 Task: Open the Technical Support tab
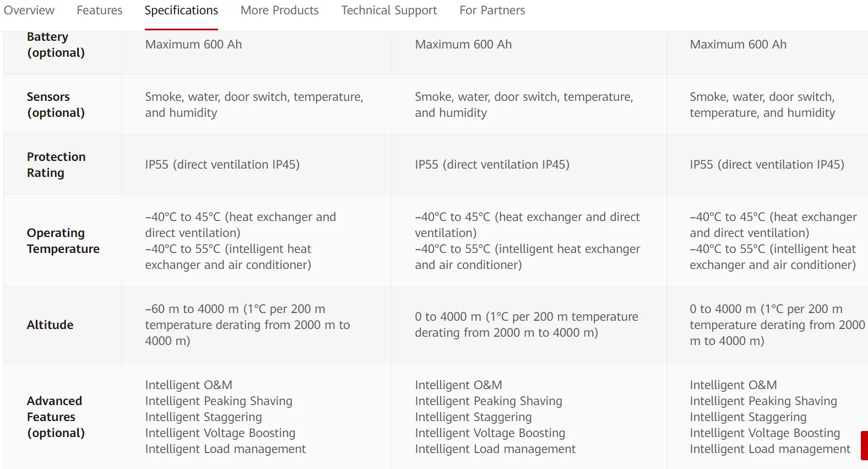pyautogui.click(x=389, y=10)
